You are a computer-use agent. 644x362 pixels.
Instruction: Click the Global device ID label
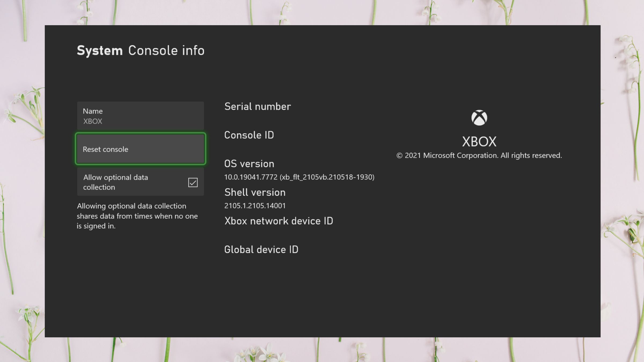tap(261, 249)
